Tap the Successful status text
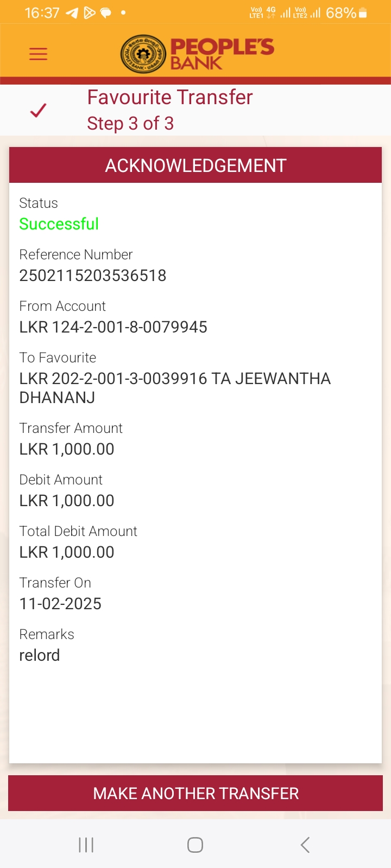This screenshot has width=391, height=868. click(x=59, y=224)
